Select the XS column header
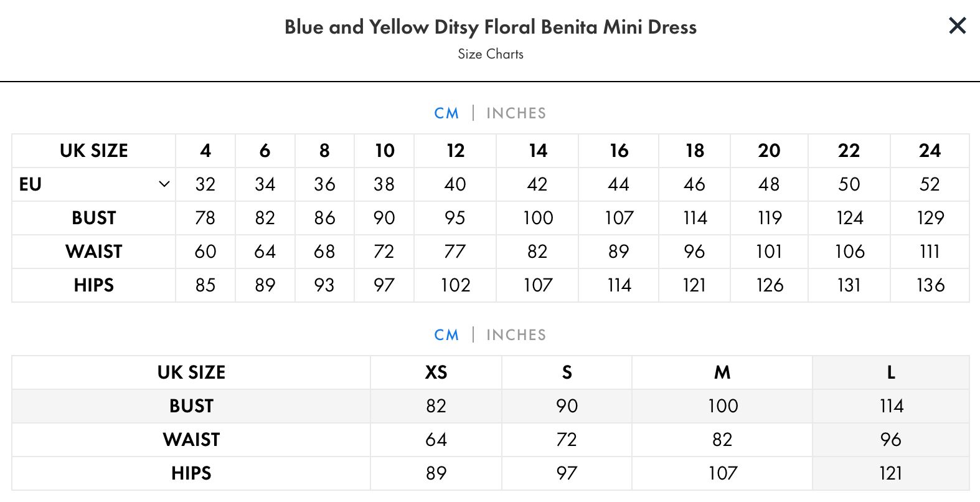 pyautogui.click(x=436, y=372)
